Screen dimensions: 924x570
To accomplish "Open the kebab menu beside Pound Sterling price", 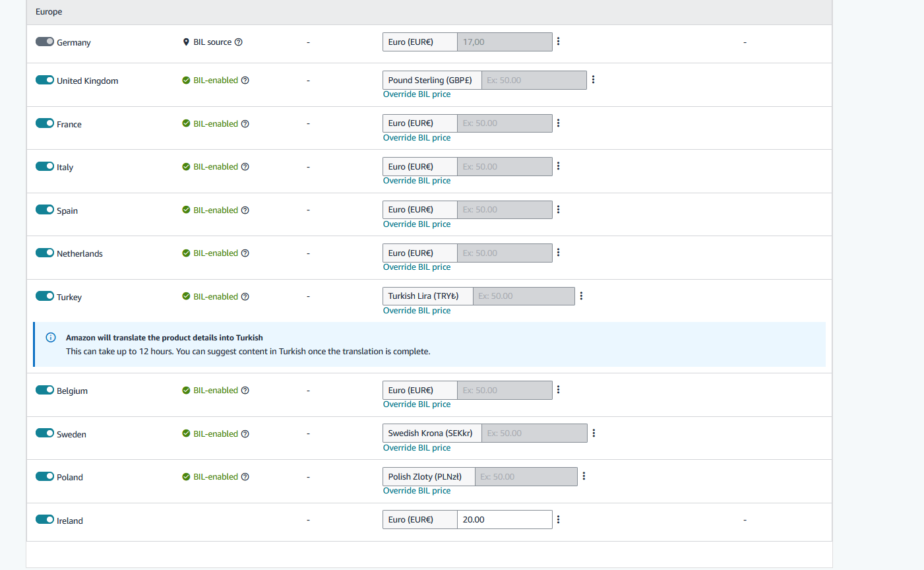I will 593,80.
